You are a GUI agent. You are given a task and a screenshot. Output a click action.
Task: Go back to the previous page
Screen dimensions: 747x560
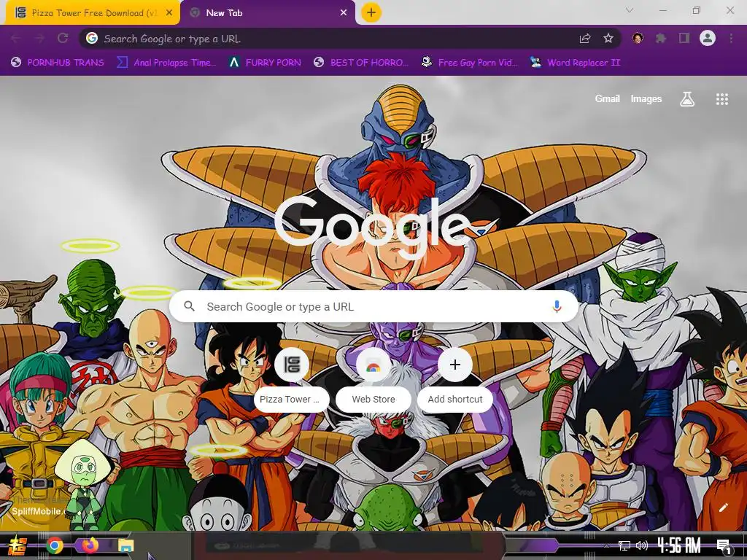[15, 39]
